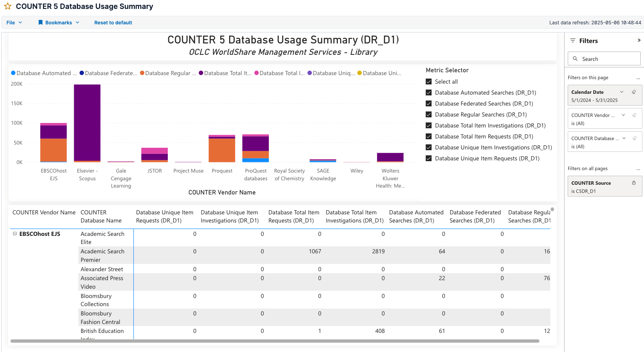
Task: Click the 408 investigations cell
Action: [380, 331]
